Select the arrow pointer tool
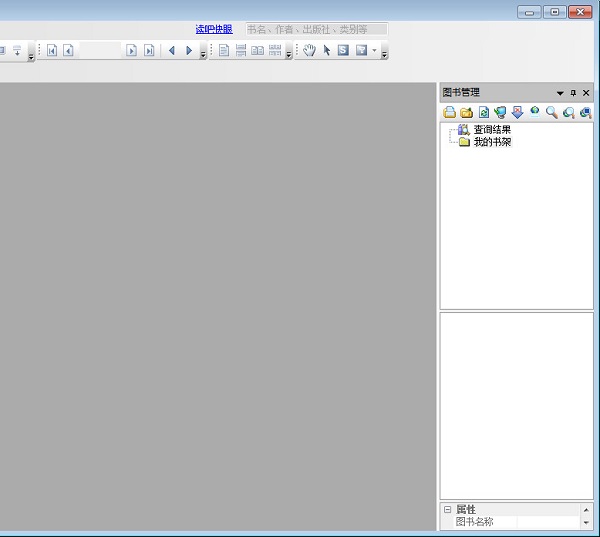Viewport: 600px width, 537px height. coord(326,51)
